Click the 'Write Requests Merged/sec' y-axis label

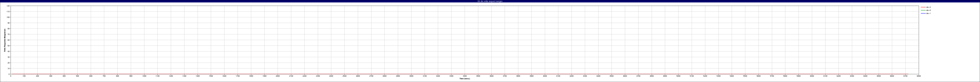tap(5, 40)
